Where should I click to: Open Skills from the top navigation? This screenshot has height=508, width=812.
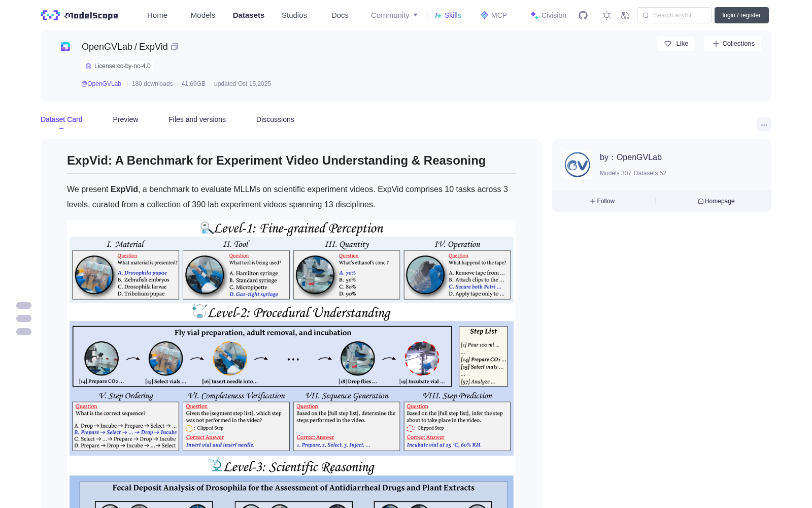448,15
